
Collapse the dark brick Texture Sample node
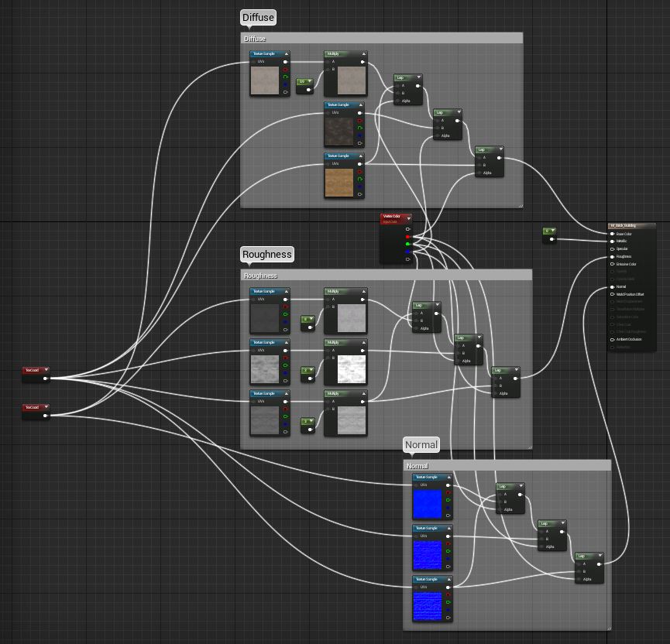coord(361,105)
